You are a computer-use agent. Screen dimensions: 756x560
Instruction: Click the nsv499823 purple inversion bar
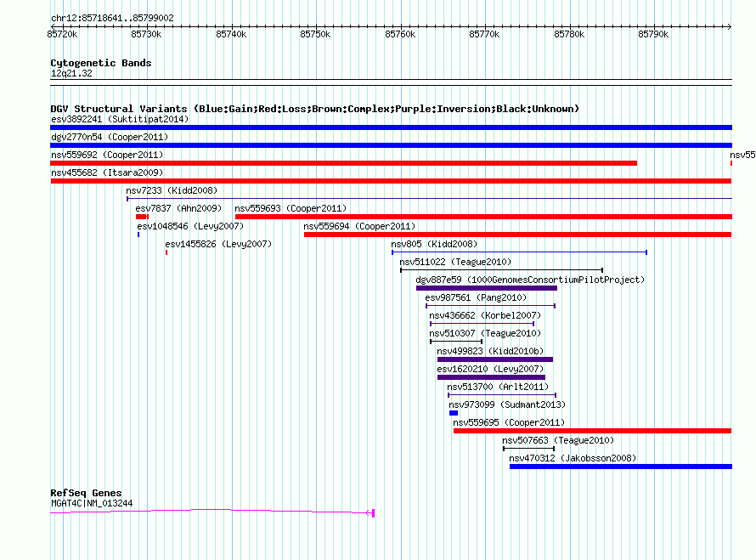tap(495, 359)
